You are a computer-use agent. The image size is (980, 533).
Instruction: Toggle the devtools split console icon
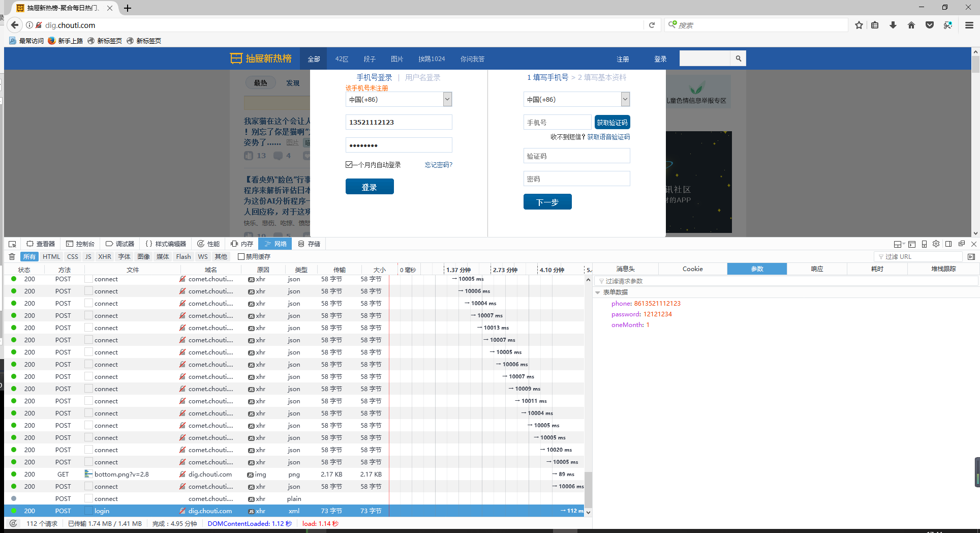click(912, 244)
